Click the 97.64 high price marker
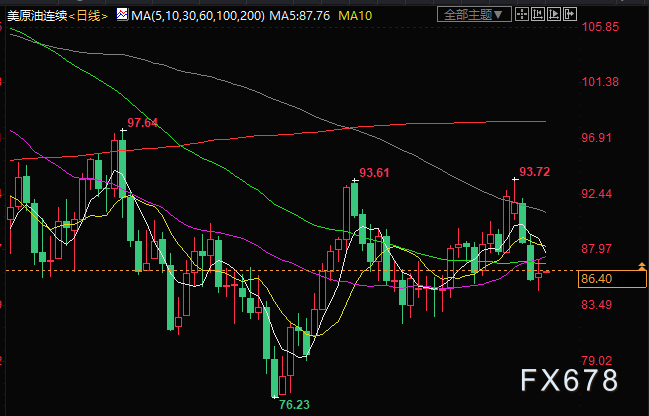 coord(142,123)
